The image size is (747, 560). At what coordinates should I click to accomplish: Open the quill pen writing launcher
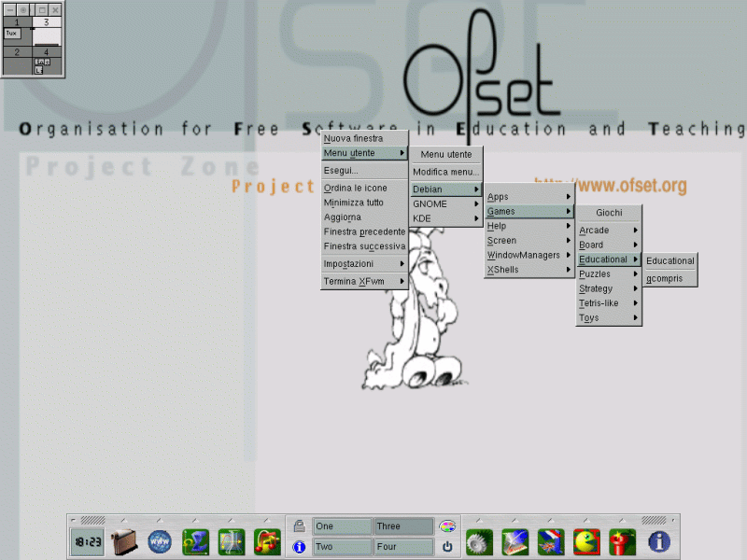tap(515, 542)
